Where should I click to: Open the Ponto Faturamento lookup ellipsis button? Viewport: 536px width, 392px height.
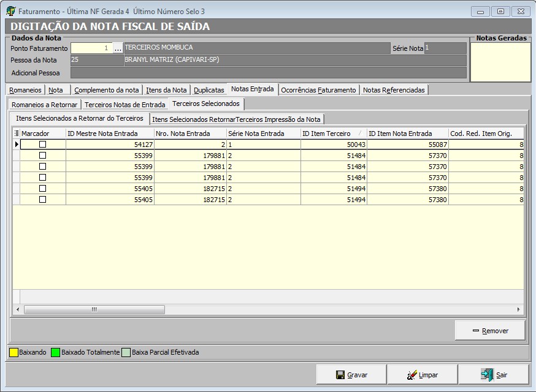coord(118,48)
